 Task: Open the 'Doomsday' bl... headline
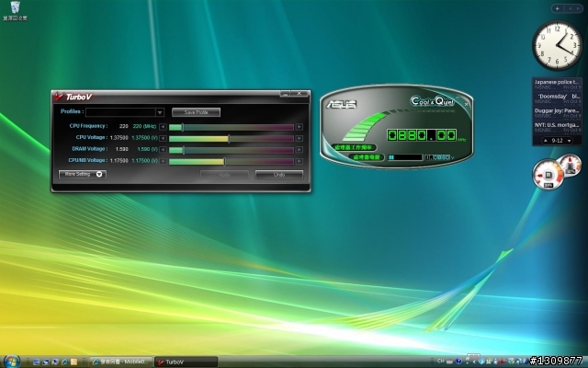click(x=557, y=98)
